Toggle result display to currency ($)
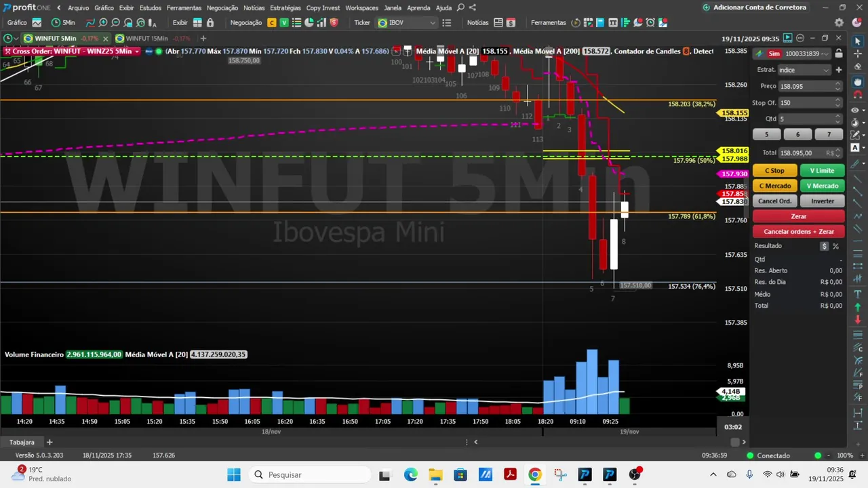The image size is (868, 488). click(825, 246)
